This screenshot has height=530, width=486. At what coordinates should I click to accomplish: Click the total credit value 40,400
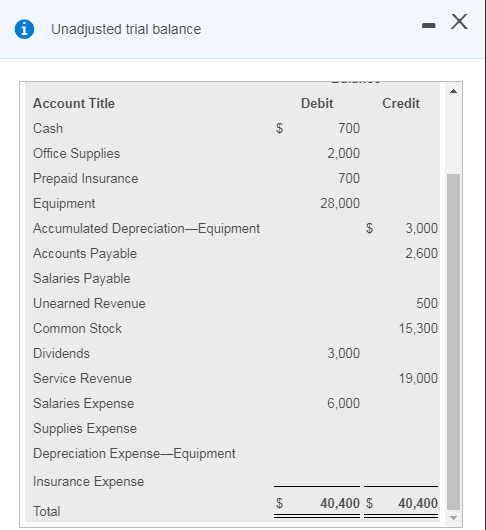(418, 504)
